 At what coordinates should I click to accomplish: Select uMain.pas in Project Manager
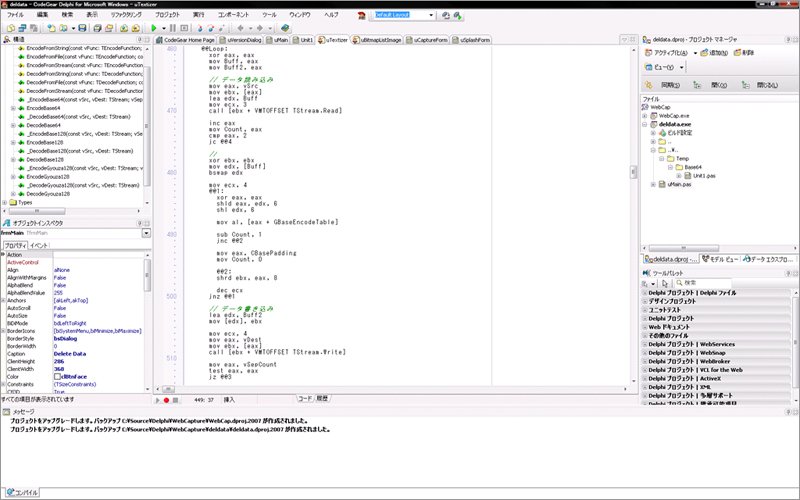coord(679,185)
